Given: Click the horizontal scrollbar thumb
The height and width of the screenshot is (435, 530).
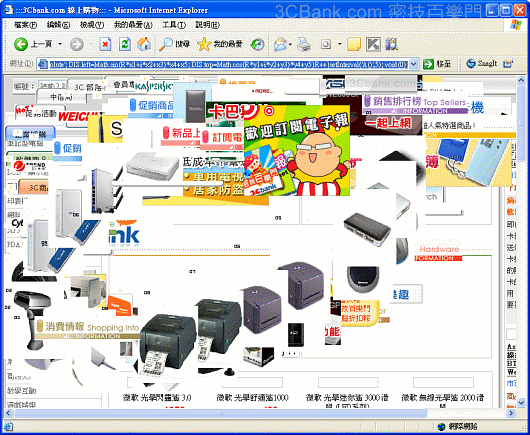Looking at the screenshot, I should click(220, 413).
